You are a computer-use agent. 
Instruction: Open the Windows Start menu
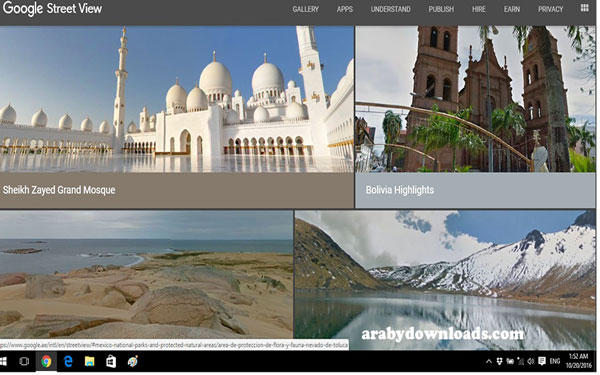(x=3, y=361)
